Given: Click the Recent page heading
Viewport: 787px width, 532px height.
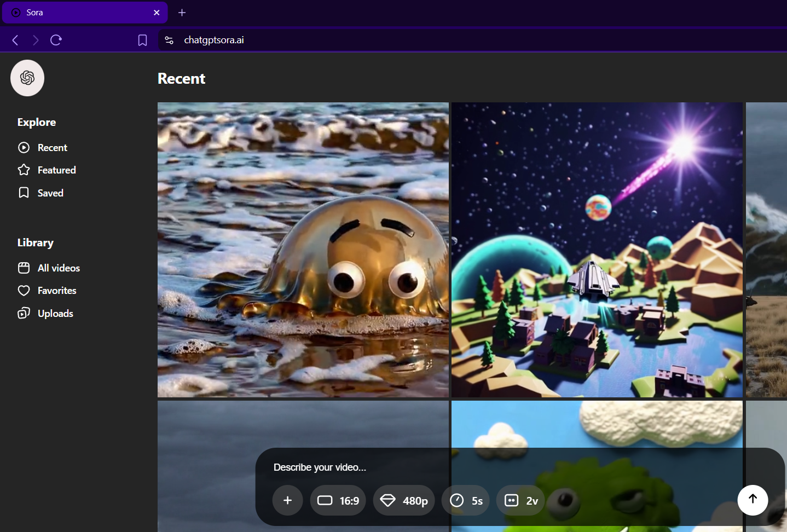Looking at the screenshot, I should (181, 79).
